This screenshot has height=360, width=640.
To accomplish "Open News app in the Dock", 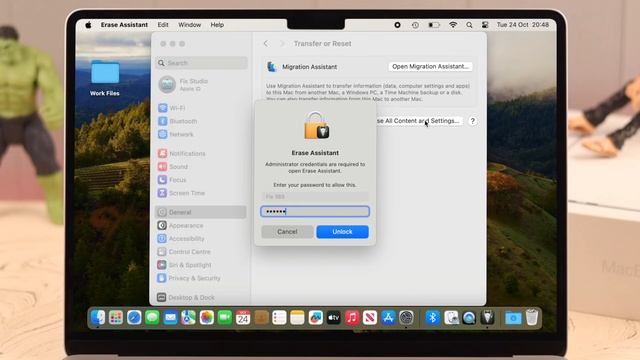I will point(370,318).
